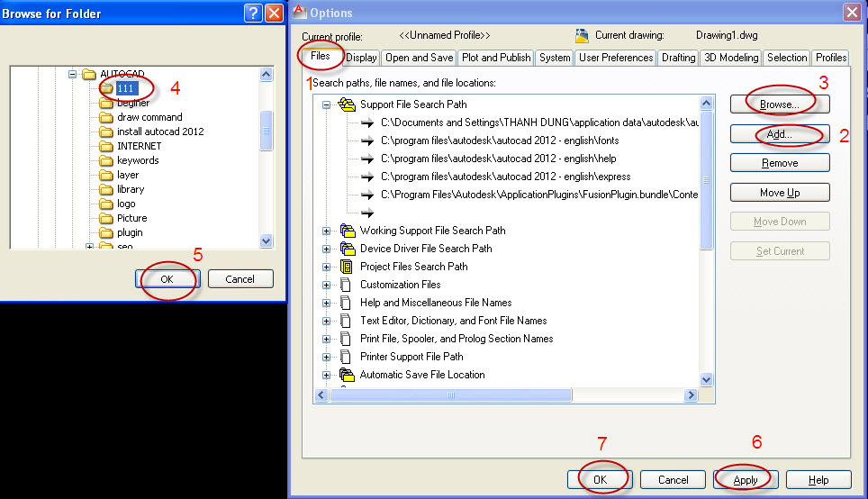The width and height of the screenshot is (868, 499).
Task: Select the FusionPlugin.bundle path entry
Action: coord(539,195)
